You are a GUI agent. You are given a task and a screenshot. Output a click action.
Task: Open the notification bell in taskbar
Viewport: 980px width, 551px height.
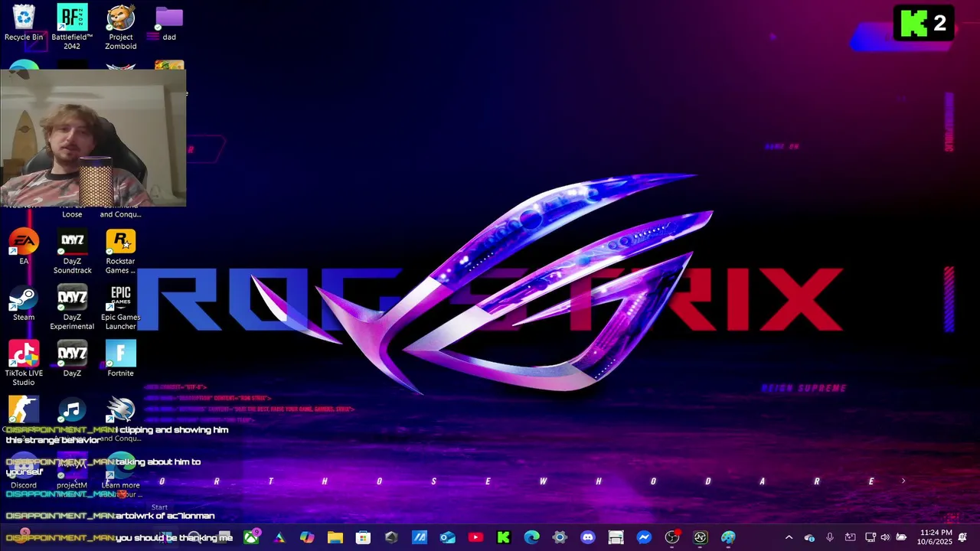point(962,537)
